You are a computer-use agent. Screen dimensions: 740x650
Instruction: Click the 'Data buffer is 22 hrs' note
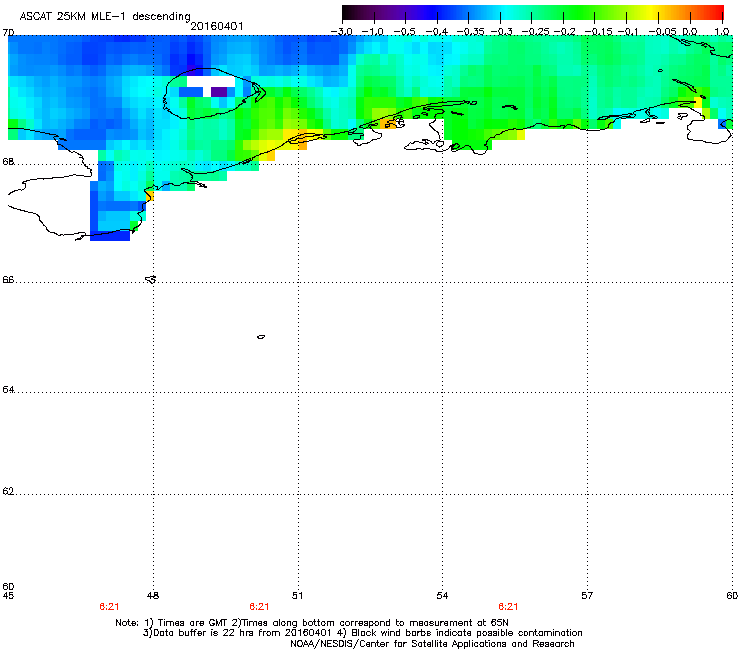[x=362, y=633]
